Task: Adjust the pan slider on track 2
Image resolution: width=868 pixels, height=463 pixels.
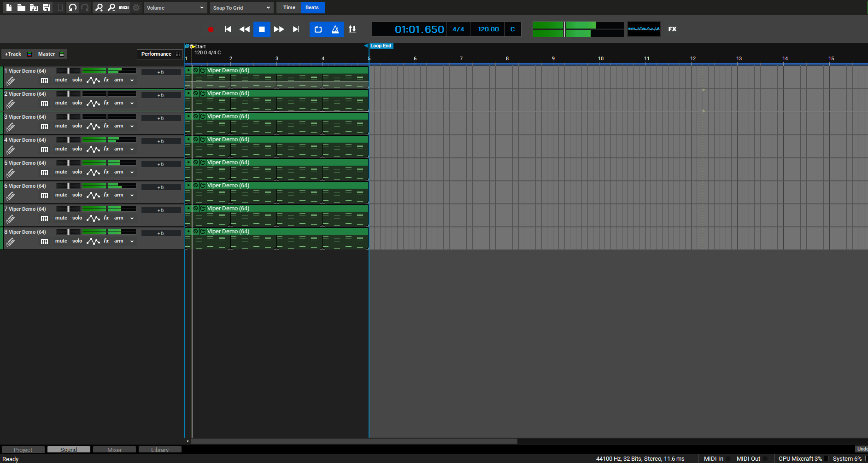Action: pyautogui.click(x=68, y=94)
